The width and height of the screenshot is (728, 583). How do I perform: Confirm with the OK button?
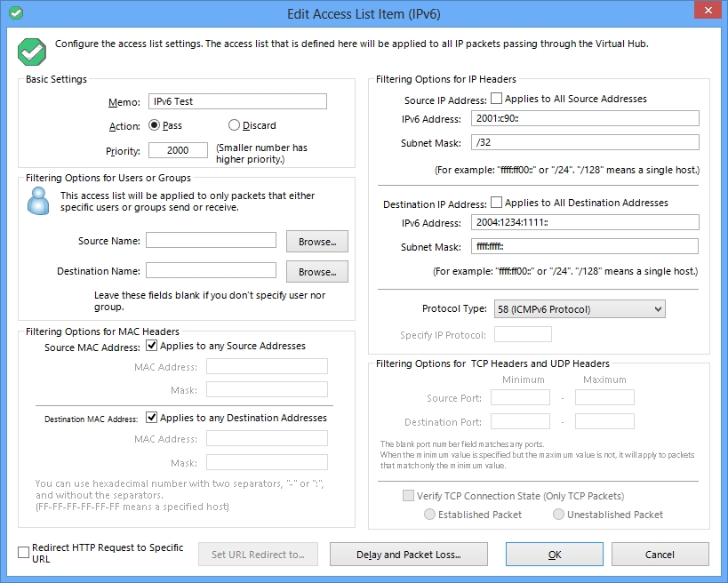(555, 555)
